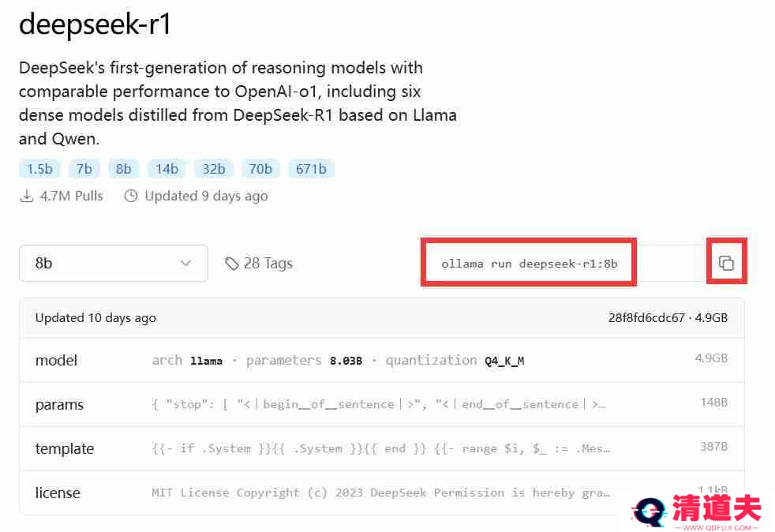Copy the ollama run command icon
This screenshot has height=532, width=775.
[726, 263]
